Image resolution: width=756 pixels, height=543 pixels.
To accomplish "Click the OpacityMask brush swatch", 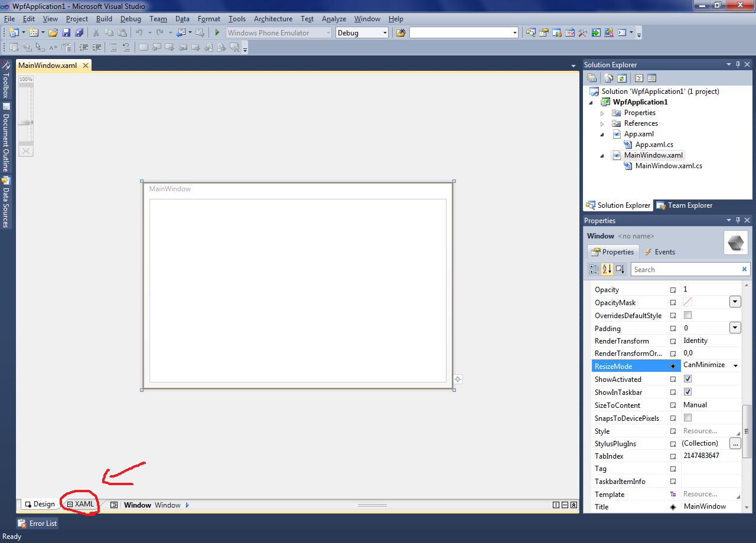I will coord(687,302).
